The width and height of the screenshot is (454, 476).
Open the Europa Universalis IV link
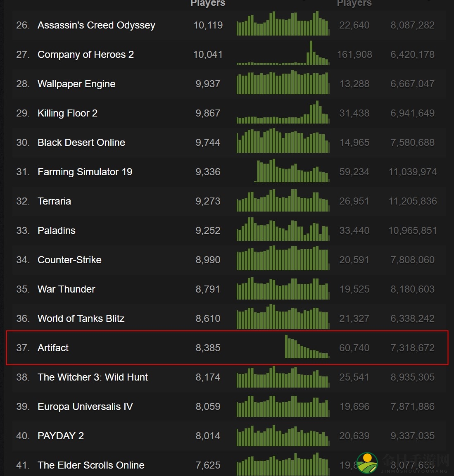[x=85, y=407]
